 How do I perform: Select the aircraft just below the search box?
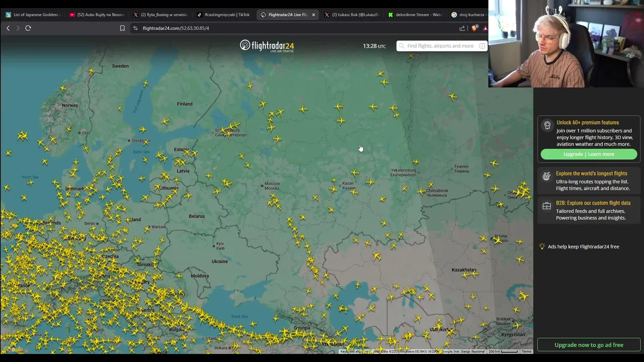pos(411,57)
